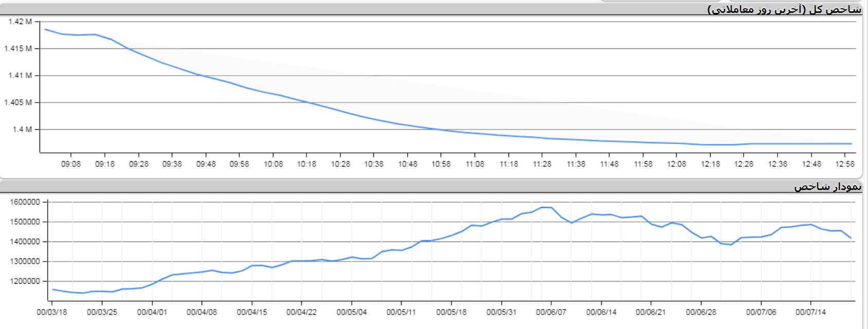Viewport: 868px width, 329px height.
Task: Select the 00/06/07 date on index chart
Action: (x=551, y=312)
